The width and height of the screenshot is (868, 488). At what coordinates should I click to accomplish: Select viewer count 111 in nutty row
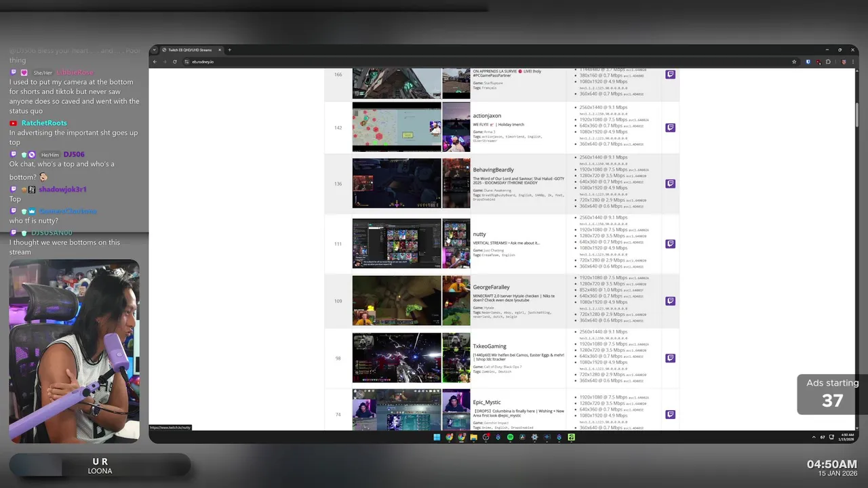[x=338, y=244]
